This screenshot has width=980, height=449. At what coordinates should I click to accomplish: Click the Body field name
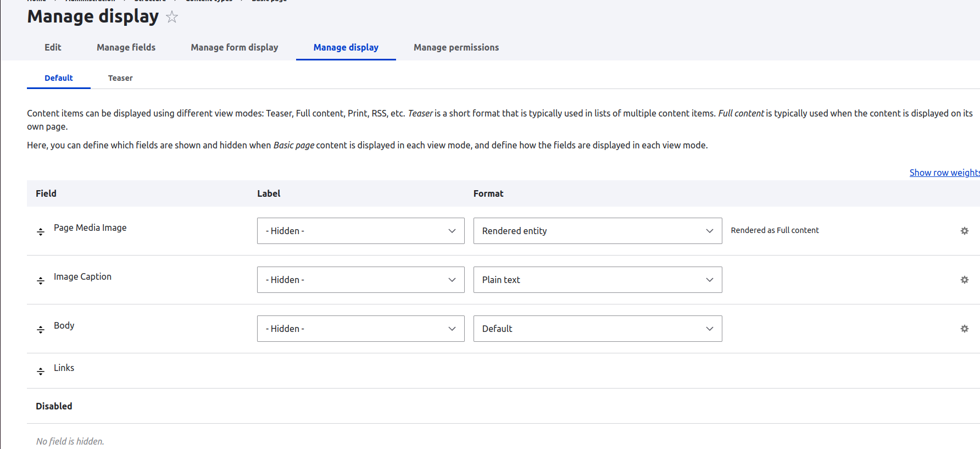coord(64,325)
